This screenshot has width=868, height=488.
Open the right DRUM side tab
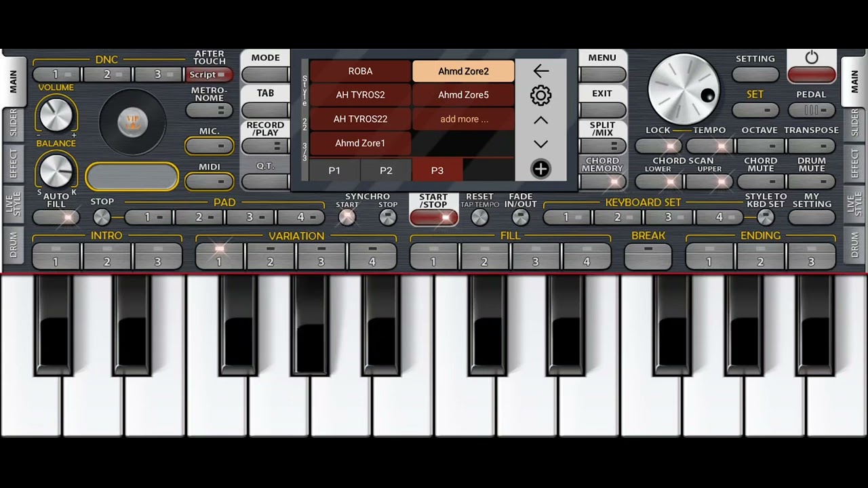tap(854, 244)
